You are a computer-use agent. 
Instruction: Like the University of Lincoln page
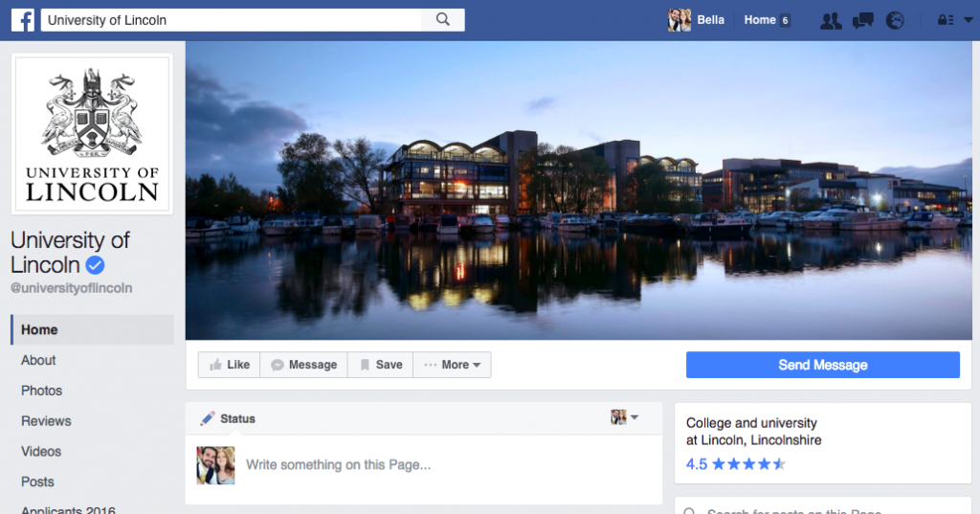(230, 365)
